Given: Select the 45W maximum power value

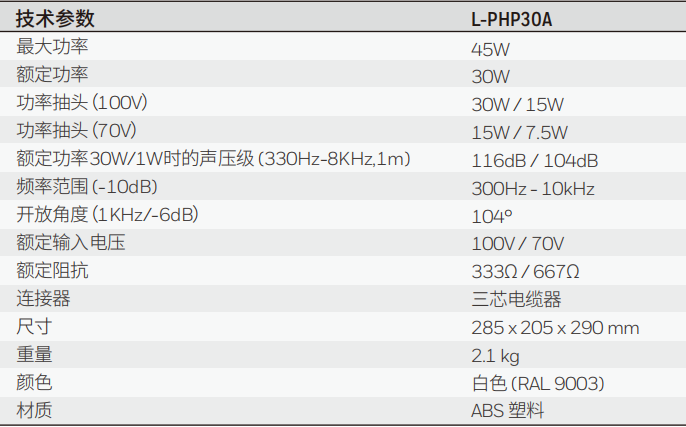Looking at the screenshot, I should click(x=491, y=48).
